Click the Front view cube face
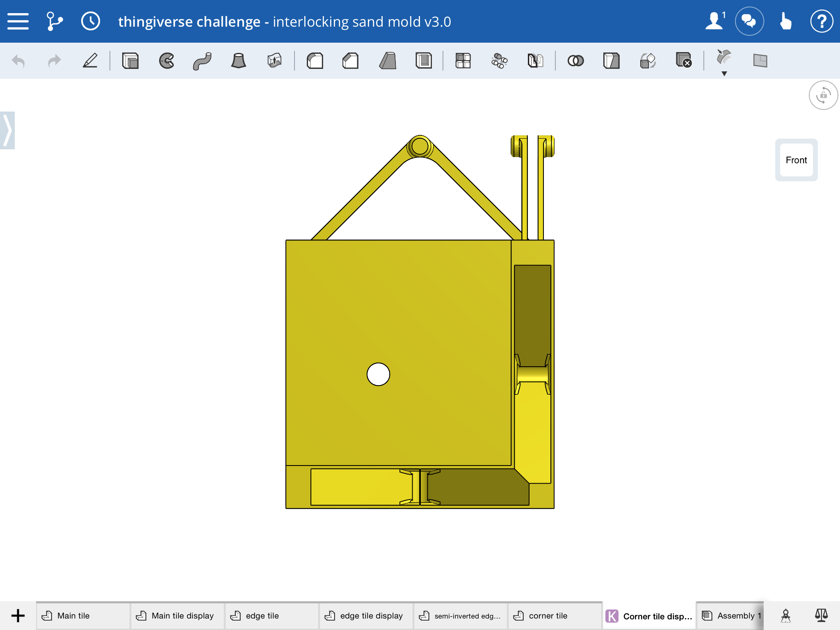 click(796, 160)
